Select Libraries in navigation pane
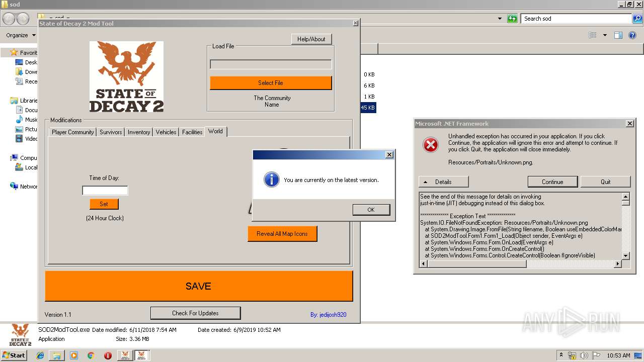Image resolution: width=644 pixels, height=362 pixels. point(24,101)
